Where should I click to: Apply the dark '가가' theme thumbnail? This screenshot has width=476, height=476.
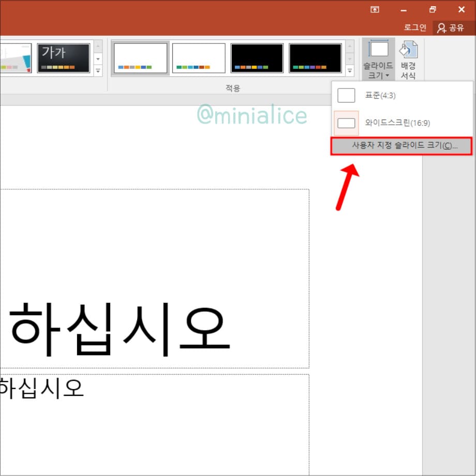point(64,57)
